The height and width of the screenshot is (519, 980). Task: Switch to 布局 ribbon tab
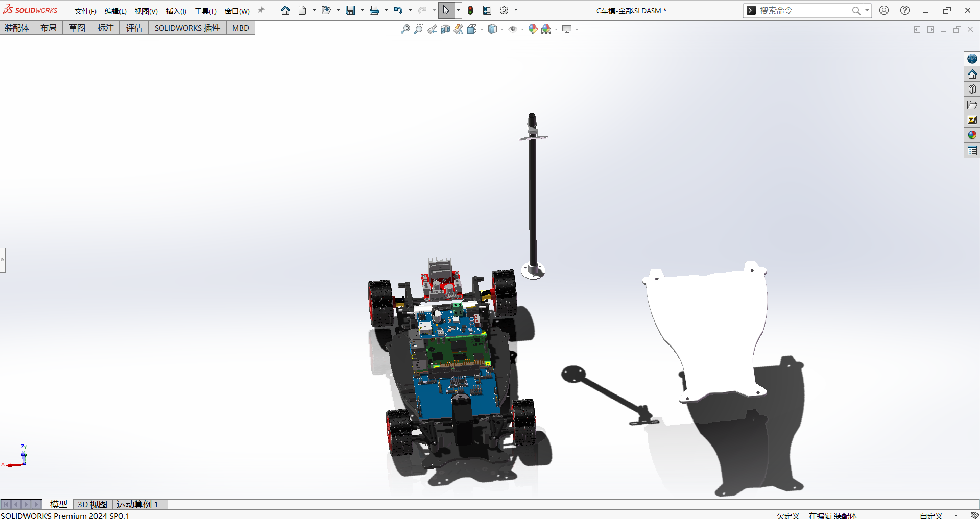(x=49, y=28)
